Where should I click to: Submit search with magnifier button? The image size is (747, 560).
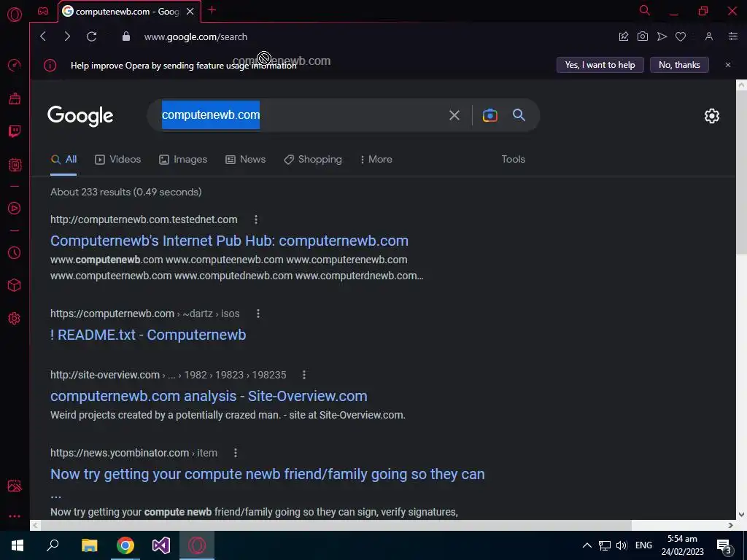click(x=519, y=114)
